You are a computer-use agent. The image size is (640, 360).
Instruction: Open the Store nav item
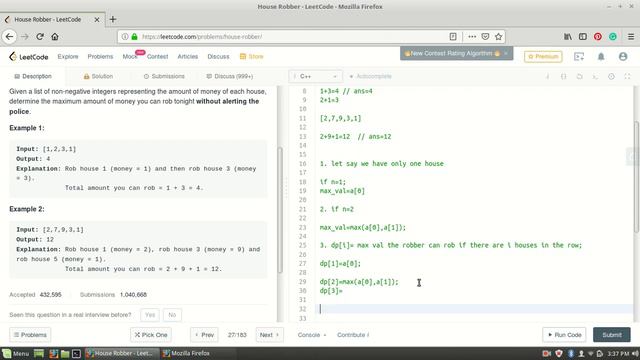[x=251, y=57]
